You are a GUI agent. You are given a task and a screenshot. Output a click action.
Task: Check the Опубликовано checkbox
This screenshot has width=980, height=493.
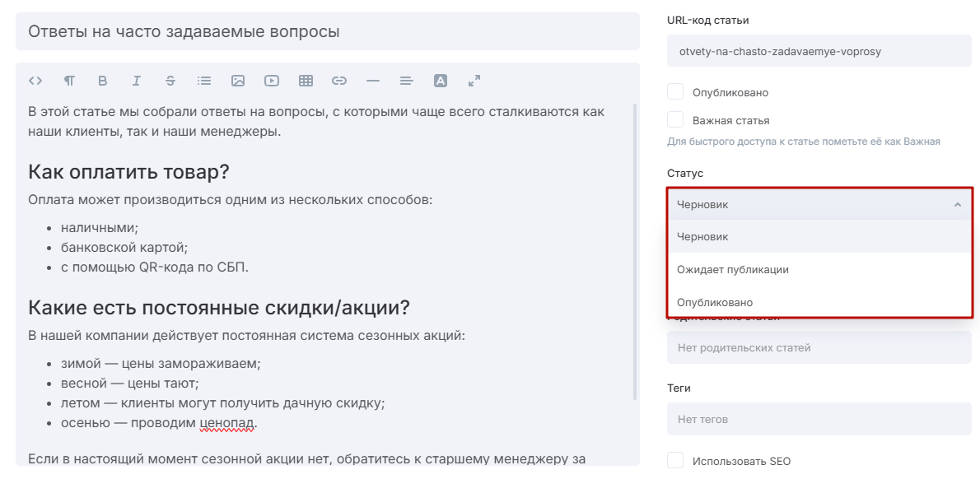[676, 92]
